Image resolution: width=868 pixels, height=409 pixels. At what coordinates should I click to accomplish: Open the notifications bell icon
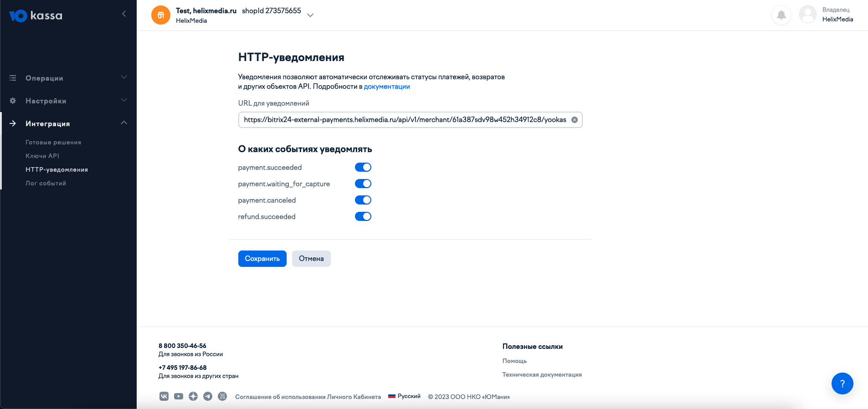pos(781,15)
